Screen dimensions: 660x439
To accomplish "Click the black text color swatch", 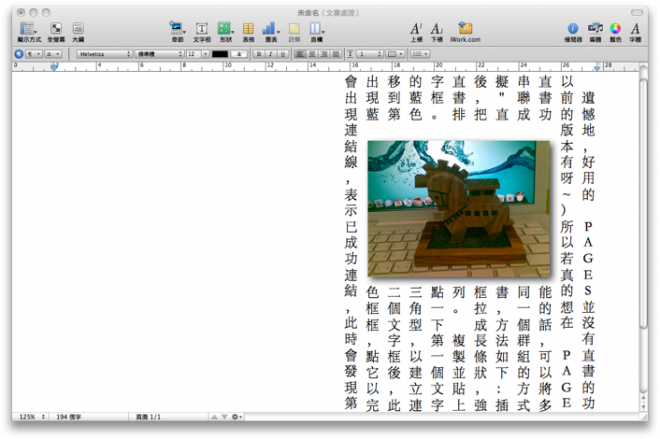I will pos(220,53).
